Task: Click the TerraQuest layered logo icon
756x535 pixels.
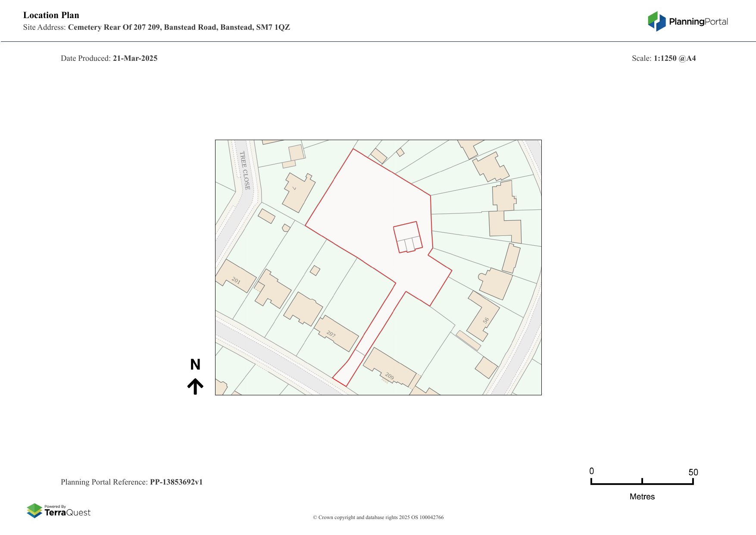Action: pos(34,511)
